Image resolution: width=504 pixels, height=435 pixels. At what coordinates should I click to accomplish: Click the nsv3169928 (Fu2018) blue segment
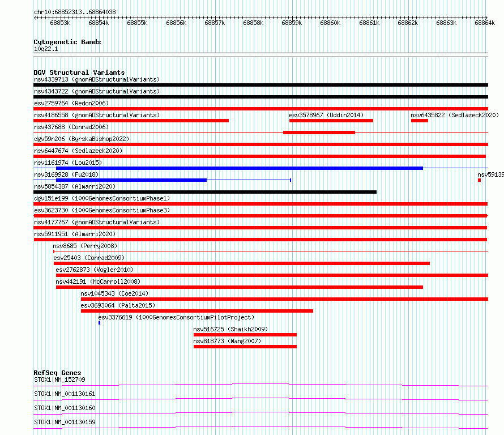pos(131,180)
